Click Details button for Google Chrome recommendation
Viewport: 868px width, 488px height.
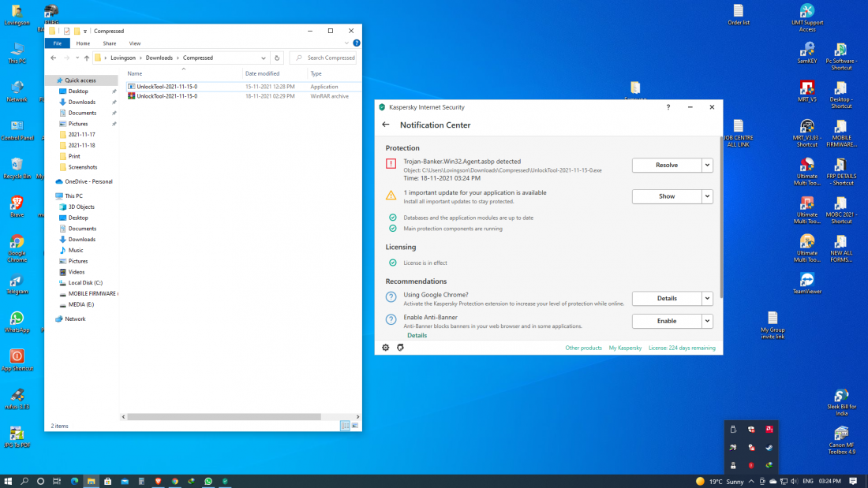point(667,298)
